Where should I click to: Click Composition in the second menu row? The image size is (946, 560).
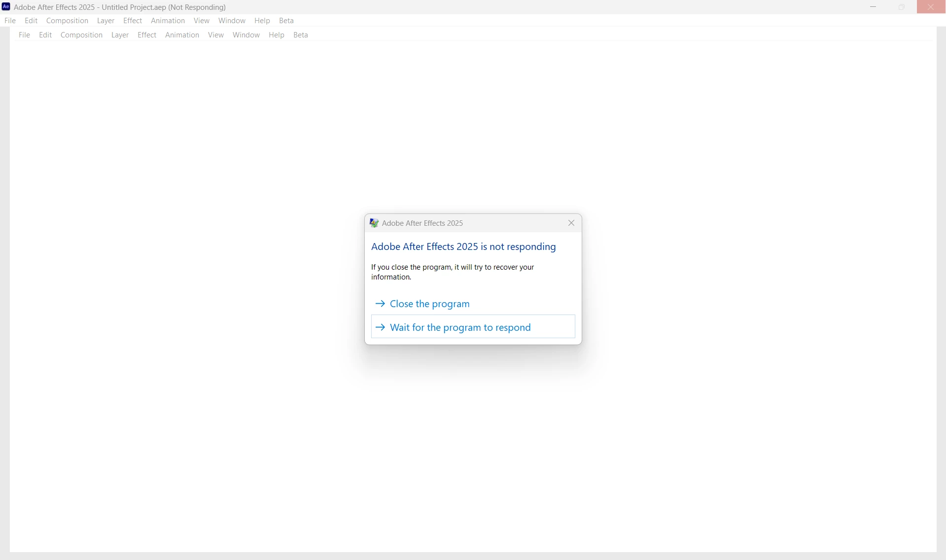click(x=81, y=35)
